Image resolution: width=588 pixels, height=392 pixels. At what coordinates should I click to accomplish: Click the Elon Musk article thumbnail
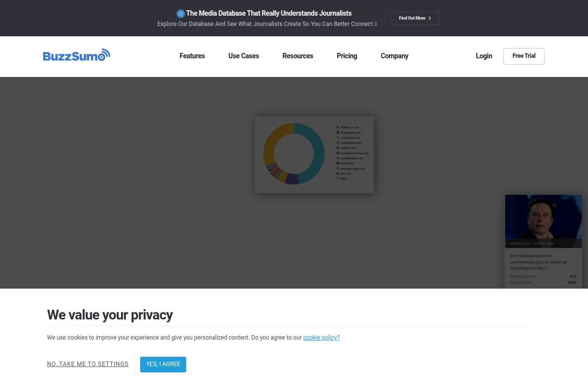click(x=543, y=221)
